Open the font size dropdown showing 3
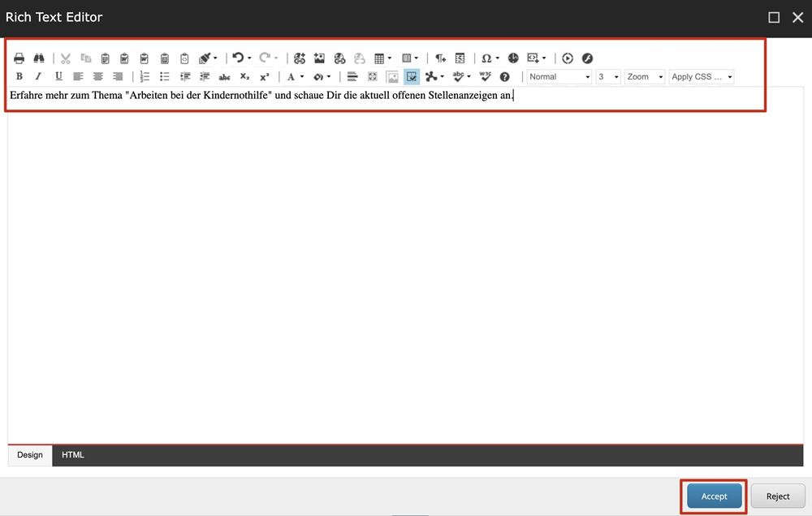 tap(607, 77)
